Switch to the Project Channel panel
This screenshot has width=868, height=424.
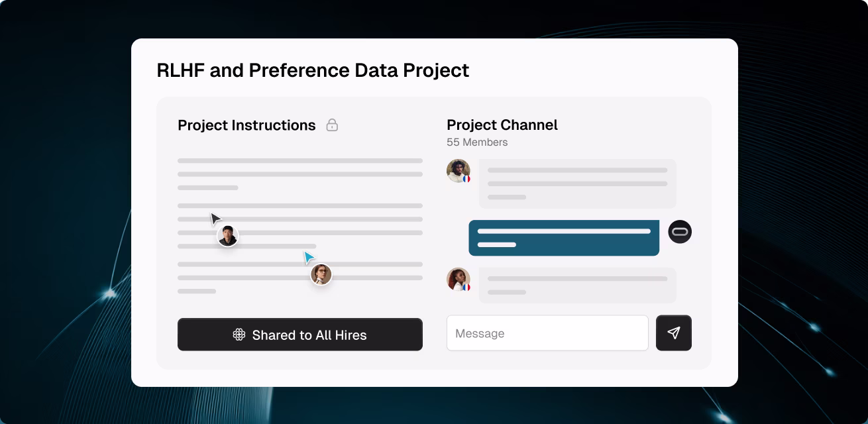tap(502, 125)
